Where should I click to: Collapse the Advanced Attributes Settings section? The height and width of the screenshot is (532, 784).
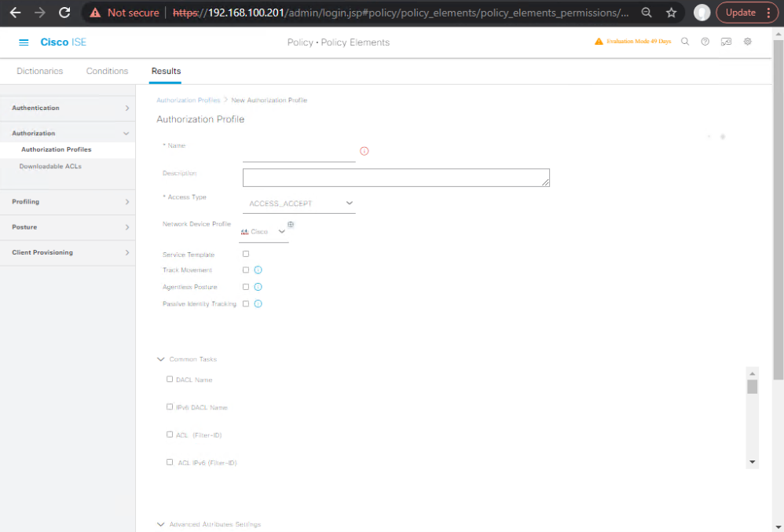click(161, 524)
